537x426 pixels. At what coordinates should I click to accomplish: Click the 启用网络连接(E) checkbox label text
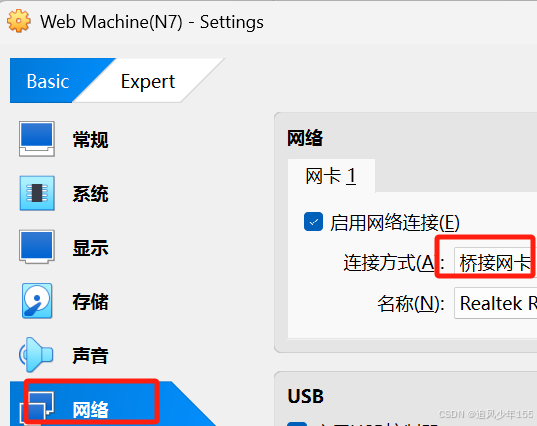click(395, 223)
